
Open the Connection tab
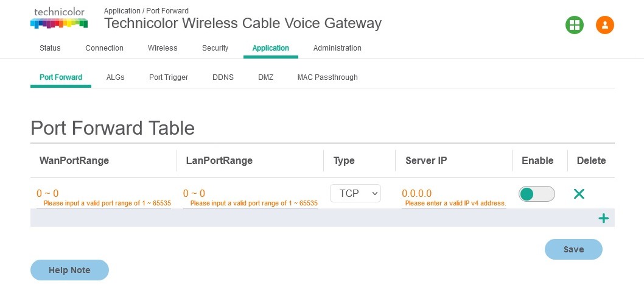click(x=104, y=48)
